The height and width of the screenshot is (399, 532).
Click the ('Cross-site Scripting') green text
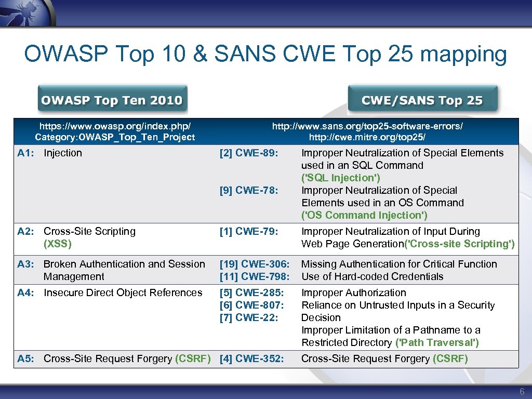[x=460, y=244]
